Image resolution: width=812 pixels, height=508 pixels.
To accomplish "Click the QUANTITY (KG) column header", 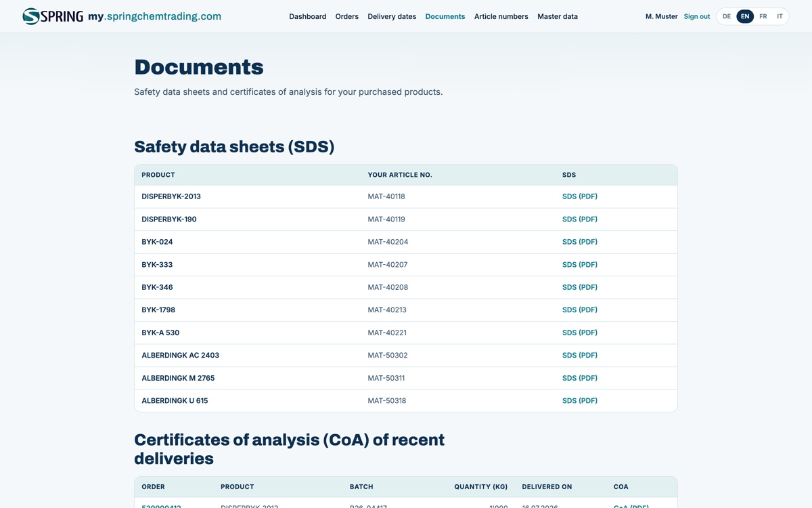I will pos(481,487).
